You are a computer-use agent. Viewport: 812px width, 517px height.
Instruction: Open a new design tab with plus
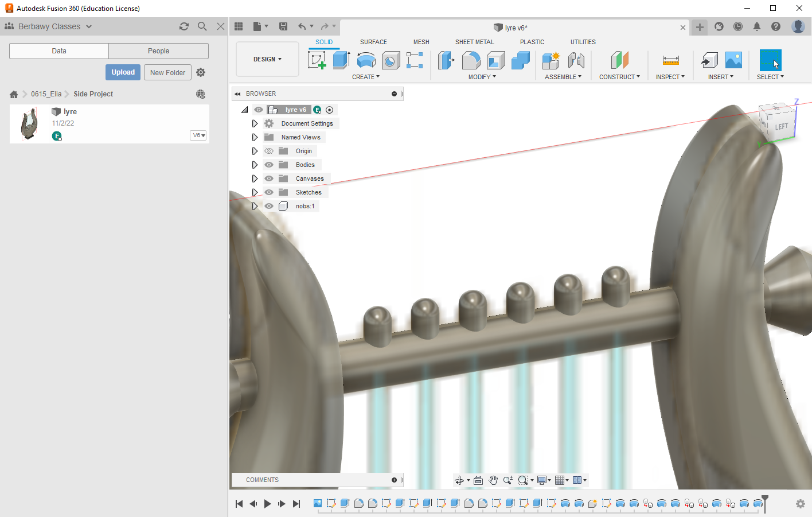point(700,27)
